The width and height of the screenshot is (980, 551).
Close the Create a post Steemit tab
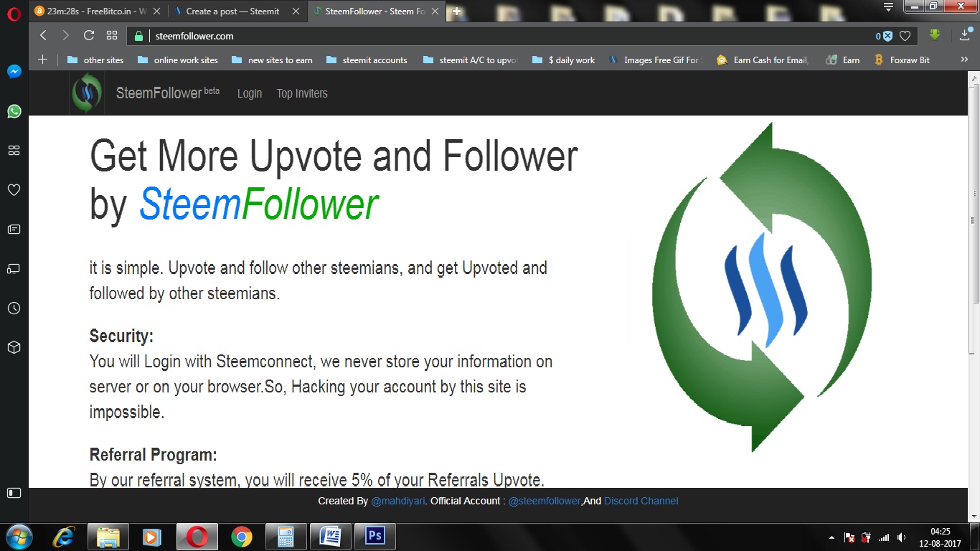[296, 11]
